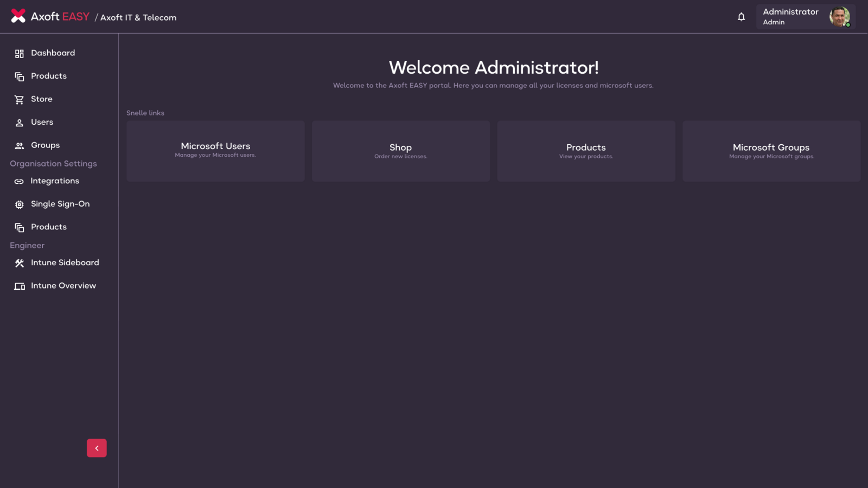Image resolution: width=868 pixels, height=488 pixels.
Task: Click the Organisation Settings section label
Action: (x=53, y=164)
